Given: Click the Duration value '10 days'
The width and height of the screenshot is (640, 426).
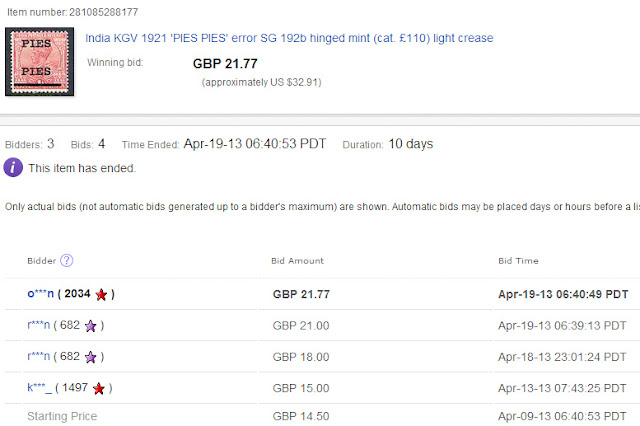Looking at the screenshot, I should click(x=411, y=144).
